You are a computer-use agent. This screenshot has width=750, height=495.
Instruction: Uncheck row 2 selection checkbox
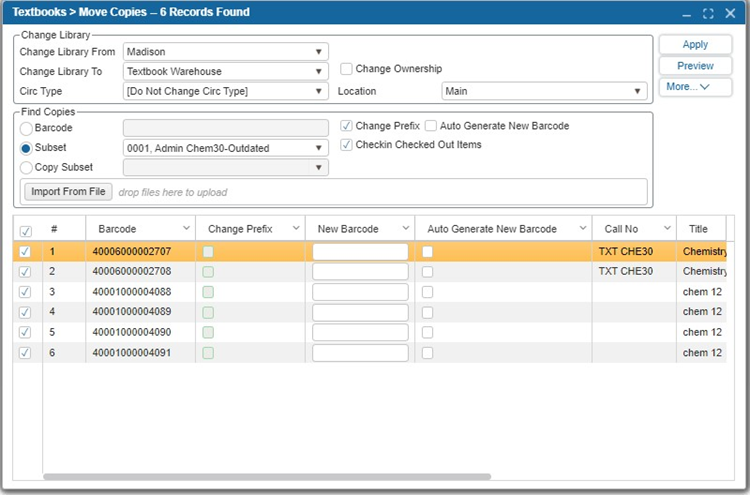pyautogui.click(x=25, y=272)
